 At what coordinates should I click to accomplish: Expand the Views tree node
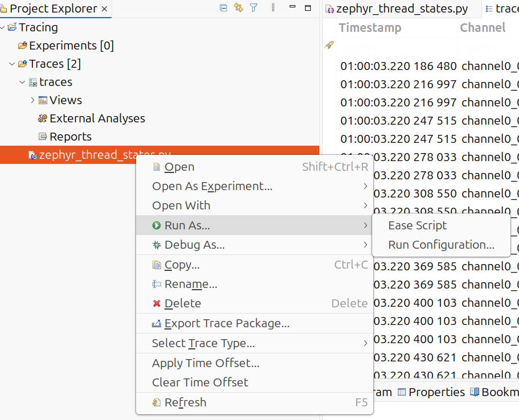(32, 100)
